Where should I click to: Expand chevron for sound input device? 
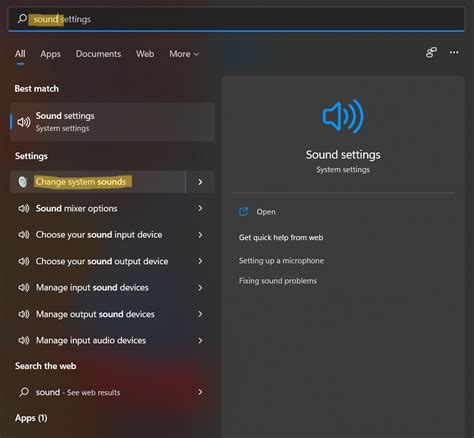200,235
